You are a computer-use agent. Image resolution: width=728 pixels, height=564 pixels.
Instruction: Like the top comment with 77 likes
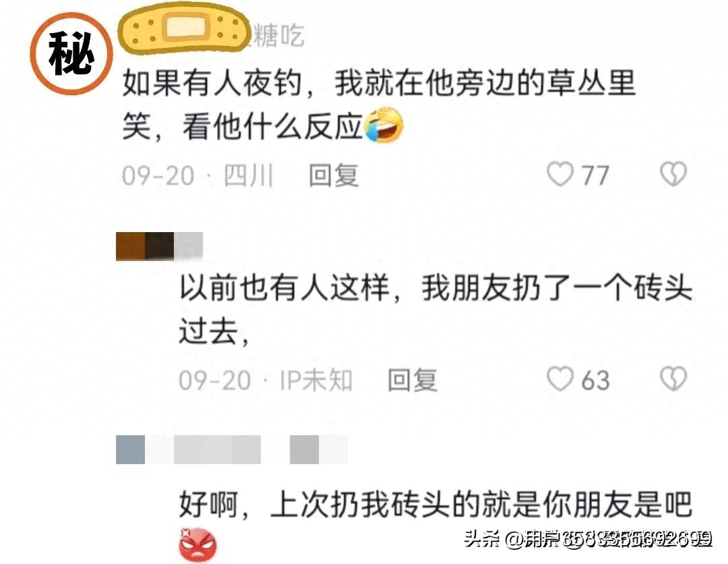point(560,174)
